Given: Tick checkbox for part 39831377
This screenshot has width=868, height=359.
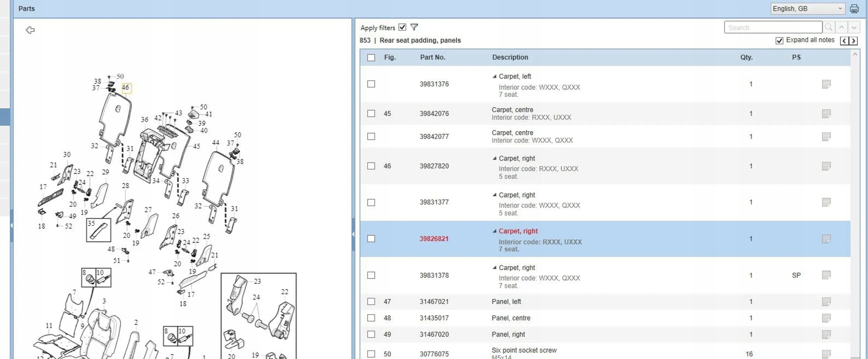Looking at the screenshot, I should pos(371,202).
